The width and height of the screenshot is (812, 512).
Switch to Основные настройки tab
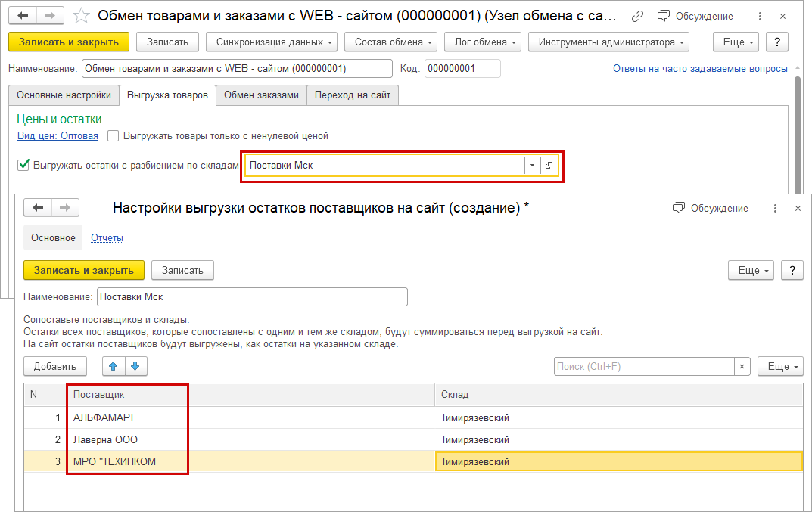click(x=64, y=95)
